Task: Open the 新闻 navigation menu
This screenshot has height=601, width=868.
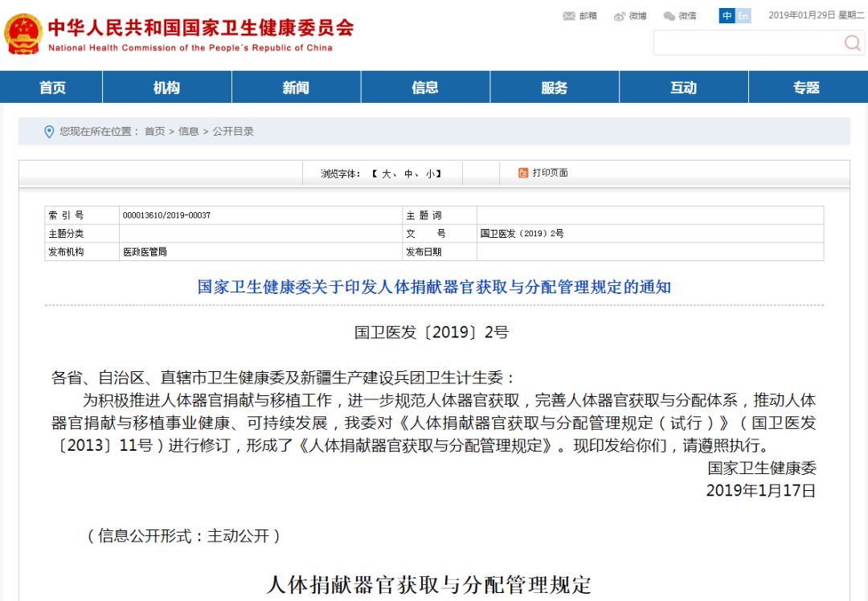Action: [x=296, y=87]
